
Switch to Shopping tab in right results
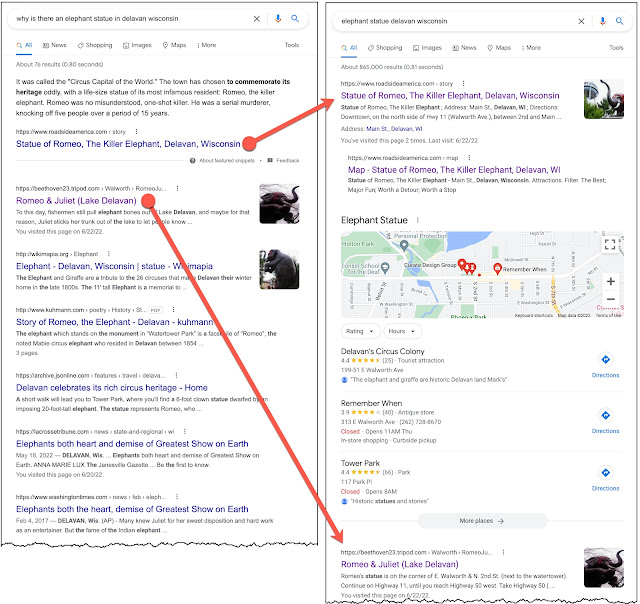coord(385,48)
